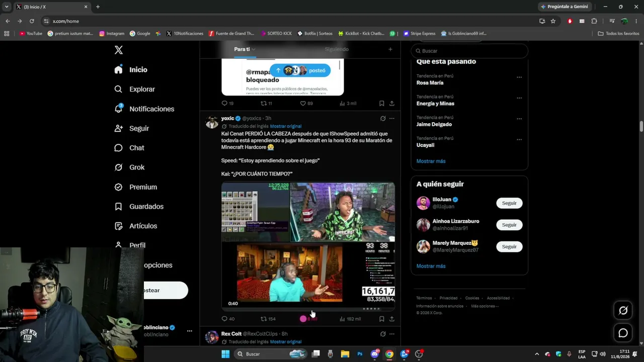Open the Todos los favoritos folder

click(618, 34)
